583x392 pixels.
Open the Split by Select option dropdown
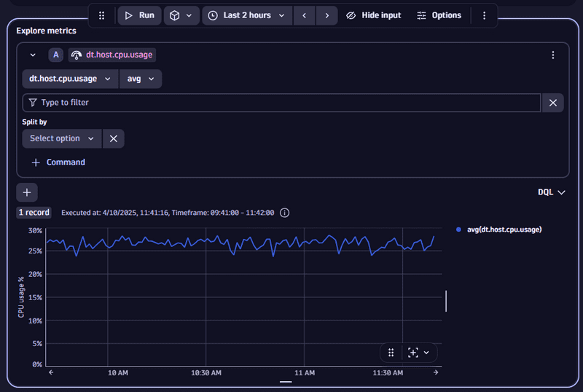(x=62, y=138)
